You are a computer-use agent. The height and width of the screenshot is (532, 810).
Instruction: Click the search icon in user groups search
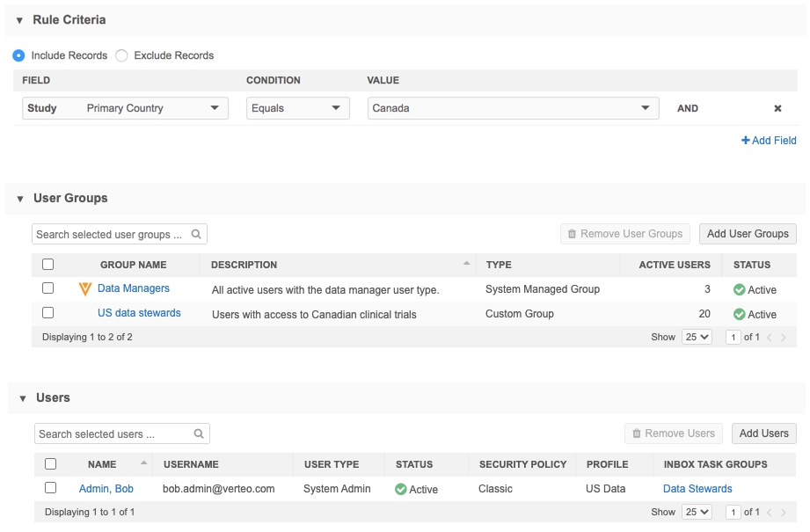point(196,235)
